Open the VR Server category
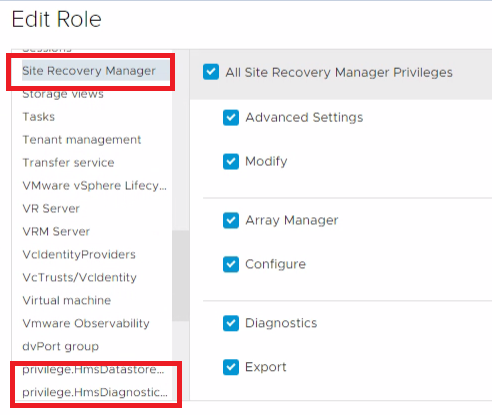The width and height of the screenshot is (492, 415). (x=51, y=209)
